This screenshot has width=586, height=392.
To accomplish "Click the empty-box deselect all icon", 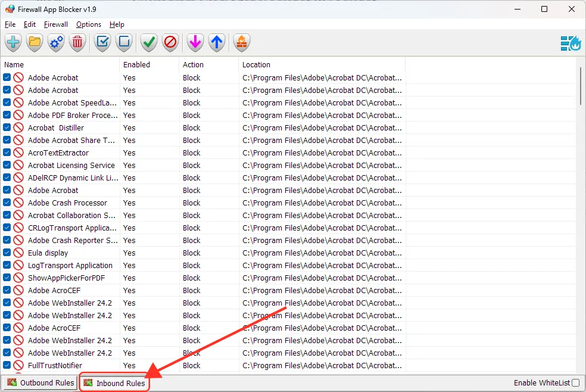I will (124, 42).
